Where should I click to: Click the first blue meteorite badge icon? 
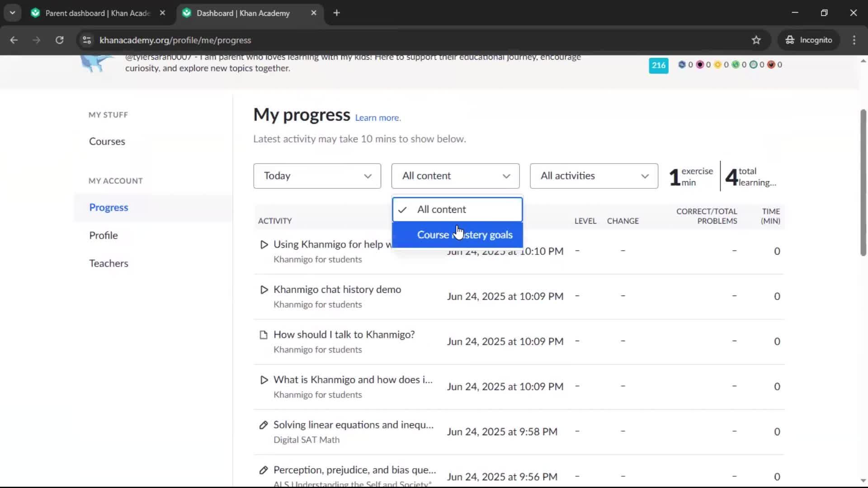pos(682,65)
